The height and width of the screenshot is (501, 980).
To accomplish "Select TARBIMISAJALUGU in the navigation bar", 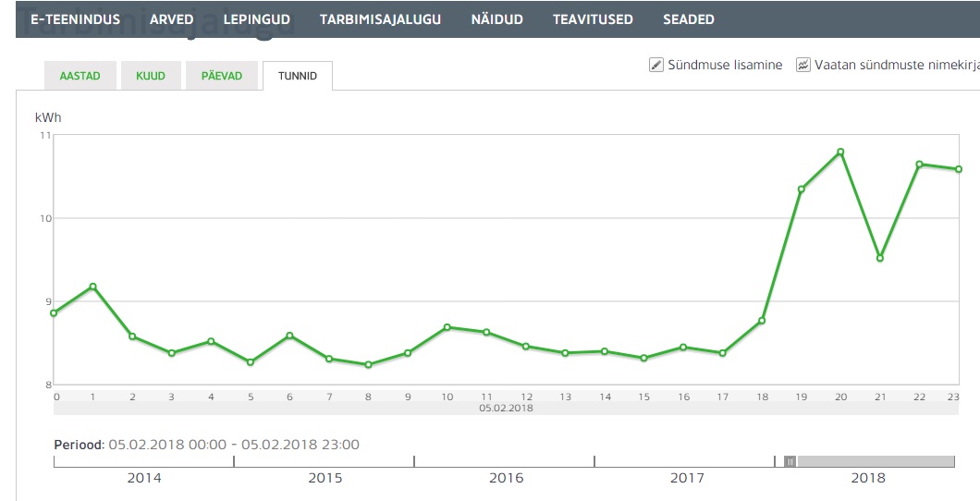I will (380, 19).
